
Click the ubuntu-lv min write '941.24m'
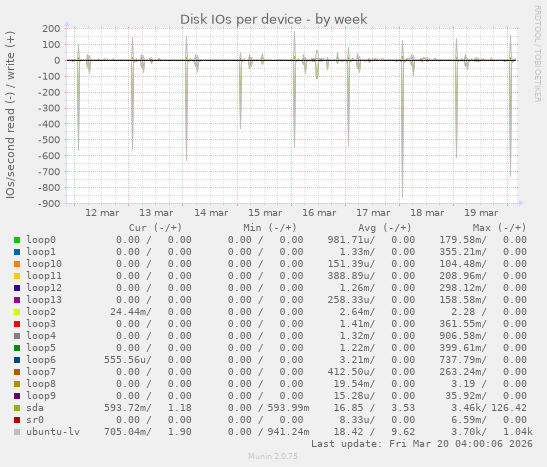coord(288,432)
